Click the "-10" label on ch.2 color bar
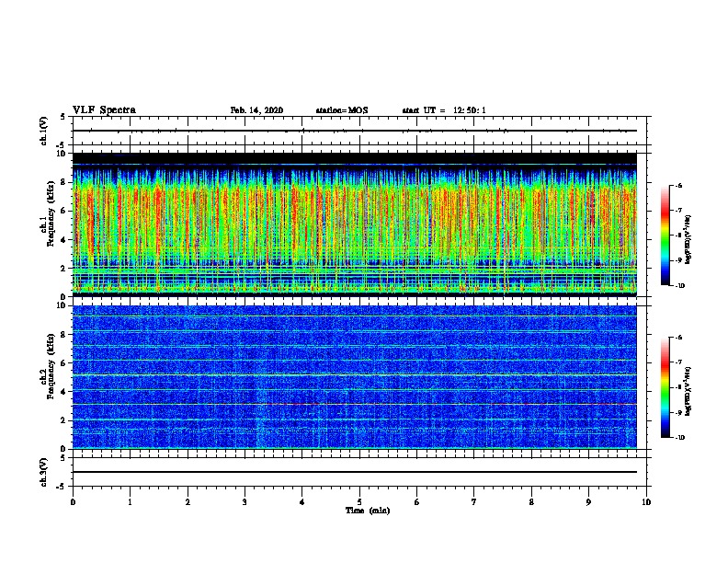Screen dimensions: 728x563 click(x=679, y=438)
